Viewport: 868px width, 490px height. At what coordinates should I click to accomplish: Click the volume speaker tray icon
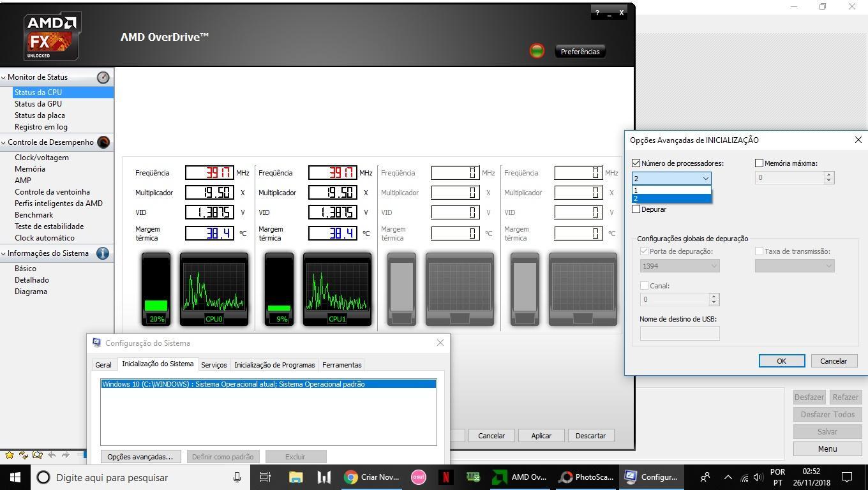coord(758,477)
